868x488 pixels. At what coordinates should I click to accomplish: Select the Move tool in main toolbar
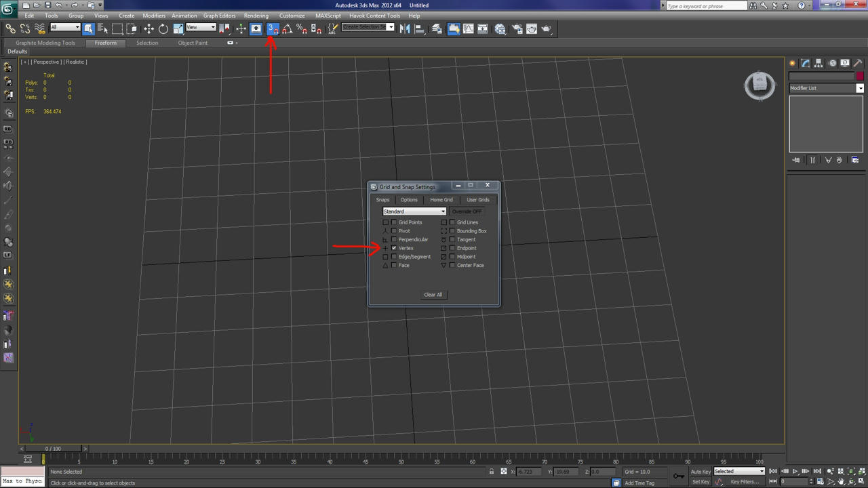click(x=149, y=28)
